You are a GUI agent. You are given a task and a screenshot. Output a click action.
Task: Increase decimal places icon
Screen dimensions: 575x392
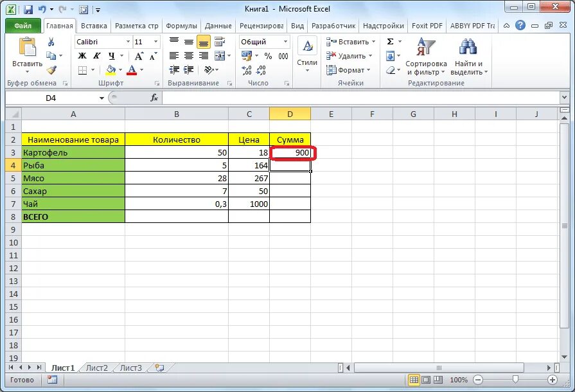247,70
